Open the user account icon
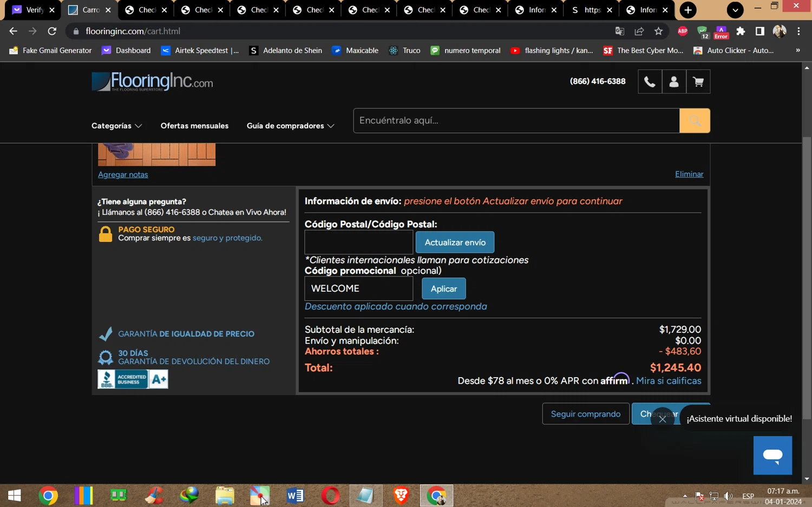This screenshot has height=507, width=812. (x=674, y=82)
